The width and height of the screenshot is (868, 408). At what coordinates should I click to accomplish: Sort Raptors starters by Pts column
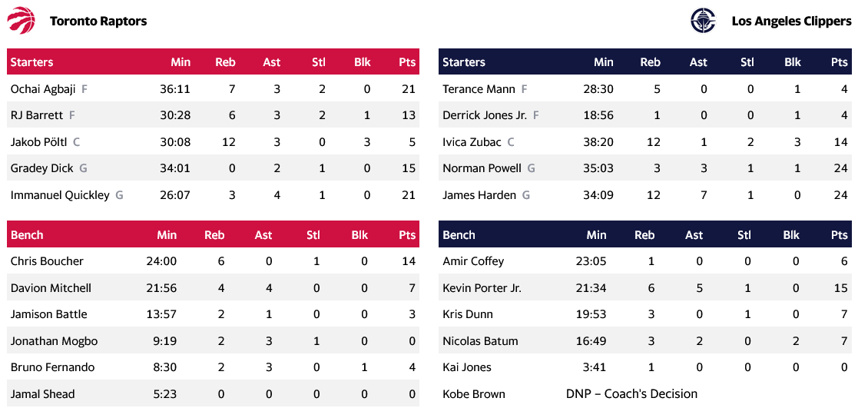[x=407, y=62]
